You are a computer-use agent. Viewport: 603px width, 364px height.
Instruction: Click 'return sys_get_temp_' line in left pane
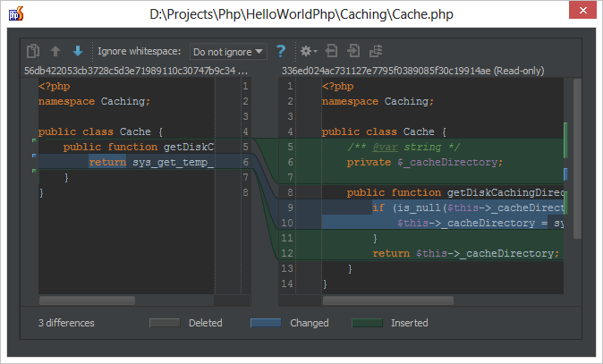(151, 162)
